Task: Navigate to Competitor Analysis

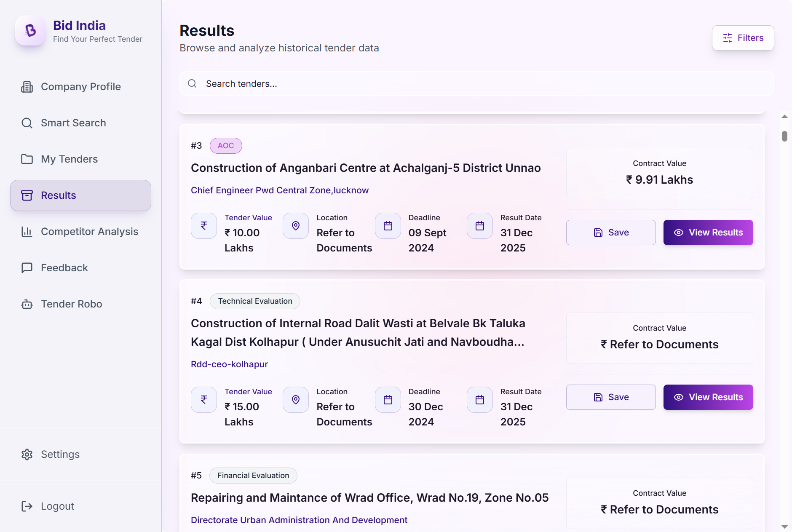Action: click(x=89, y=232)
